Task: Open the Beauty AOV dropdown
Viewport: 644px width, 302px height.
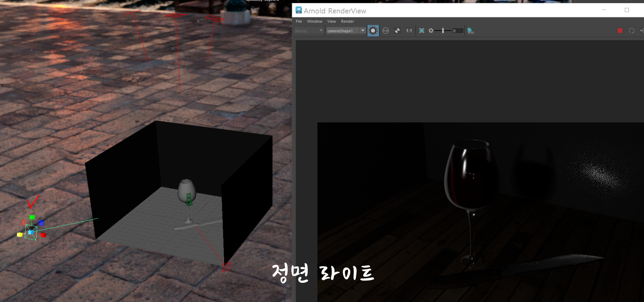Action: [x=309, y=31]
